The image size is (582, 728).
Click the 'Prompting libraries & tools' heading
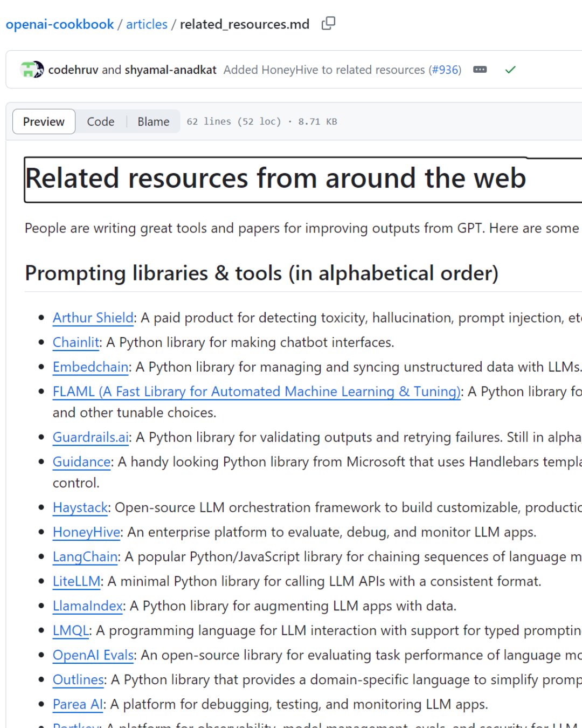261,273
